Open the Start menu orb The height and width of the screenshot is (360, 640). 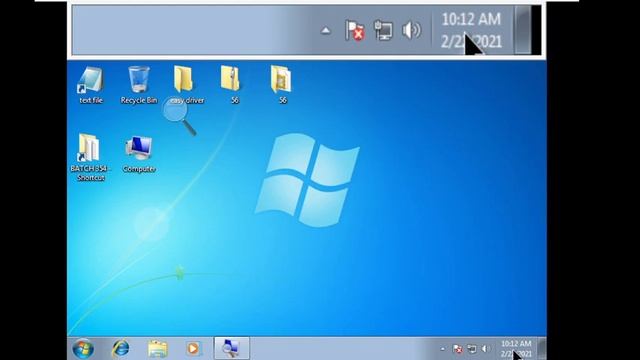(x=83, y=349)
